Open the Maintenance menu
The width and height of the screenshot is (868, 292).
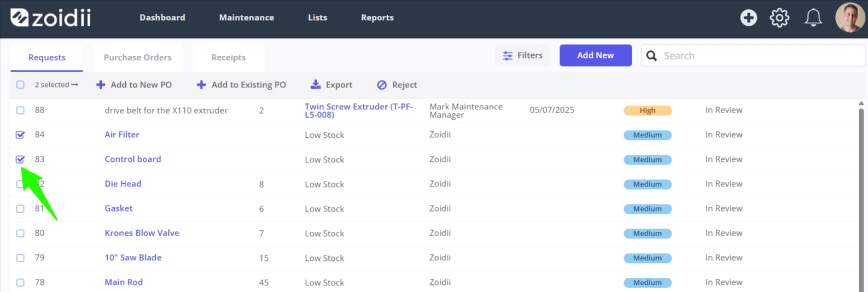[247, 17]
